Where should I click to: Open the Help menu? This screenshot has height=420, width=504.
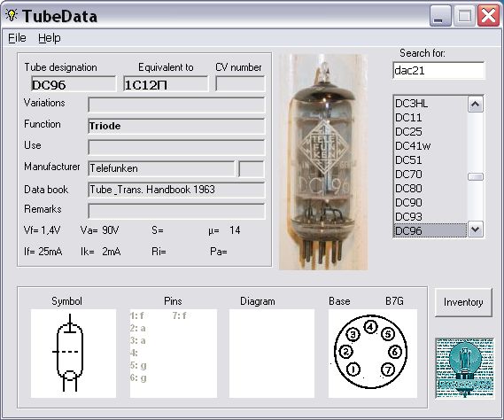click(x=50, y=38)
